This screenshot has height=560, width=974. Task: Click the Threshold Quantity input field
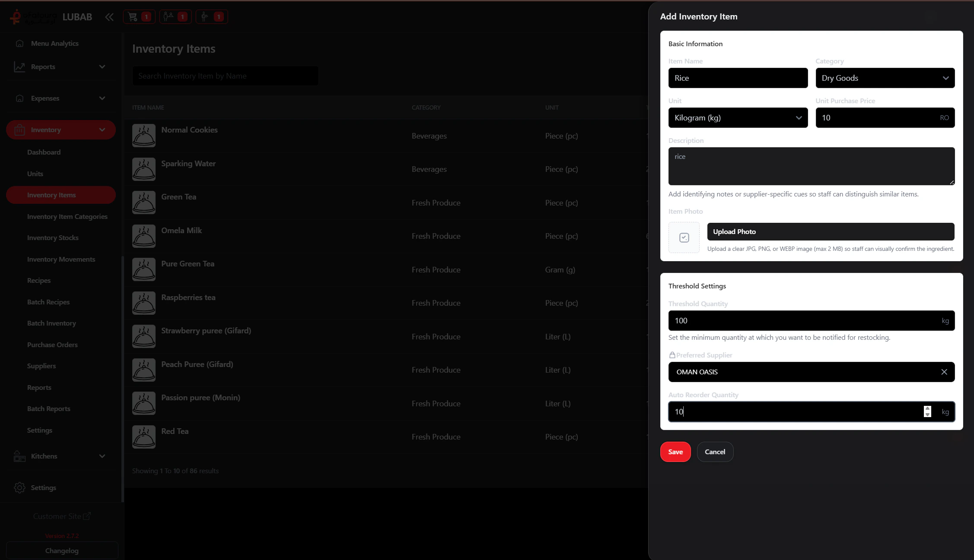804,321
